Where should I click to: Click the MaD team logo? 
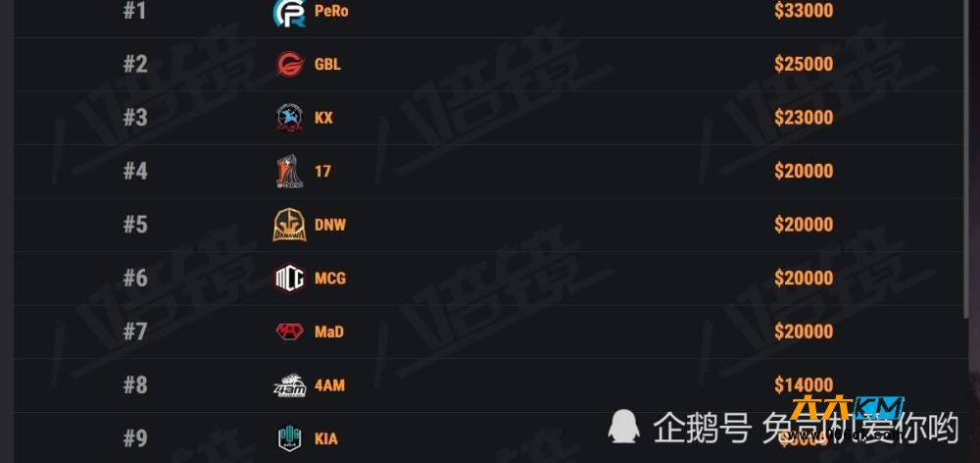290,332
